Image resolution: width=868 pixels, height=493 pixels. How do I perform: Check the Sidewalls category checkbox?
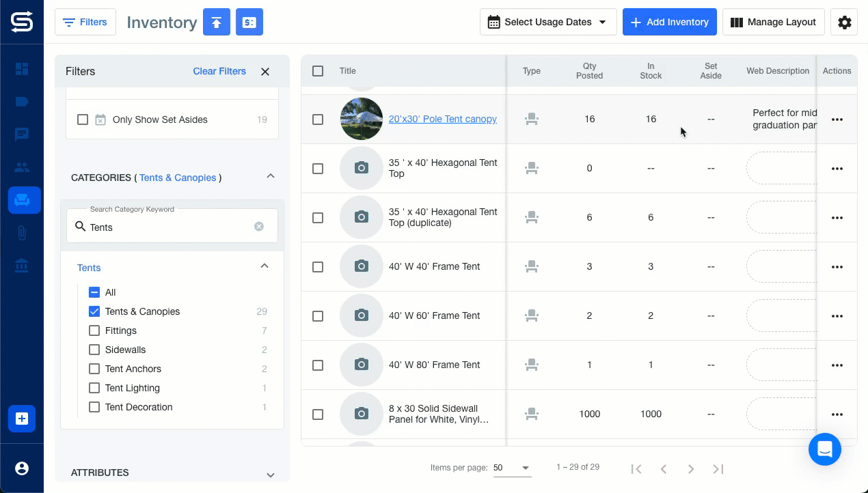point(94,350)
